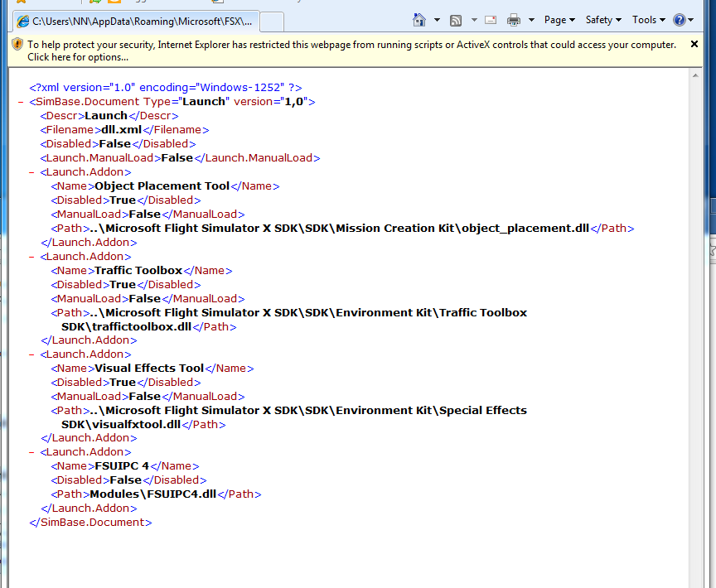Click the Filename dll.xml line

[x=124, y=129]
